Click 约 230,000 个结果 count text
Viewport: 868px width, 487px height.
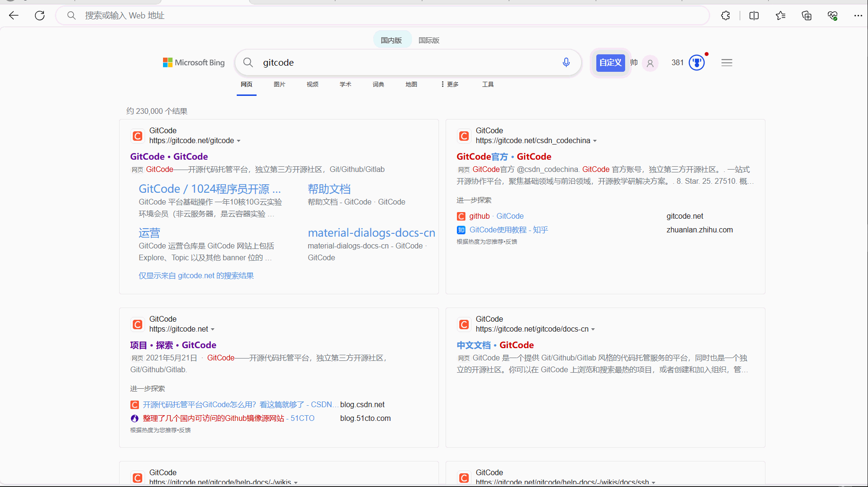coord(157,111)
